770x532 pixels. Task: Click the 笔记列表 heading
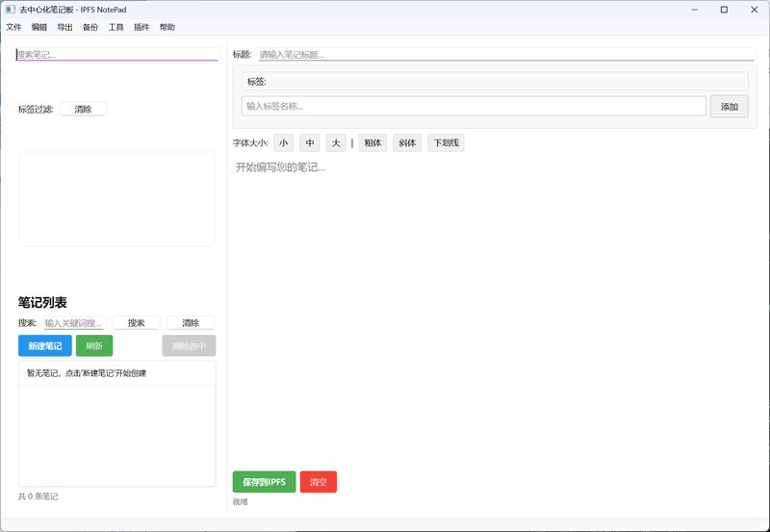42,302
